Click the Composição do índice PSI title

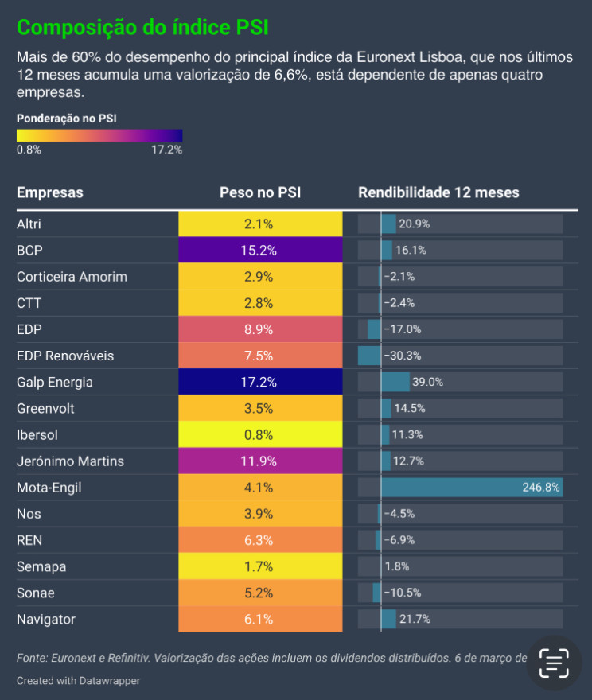coord(142,28)
